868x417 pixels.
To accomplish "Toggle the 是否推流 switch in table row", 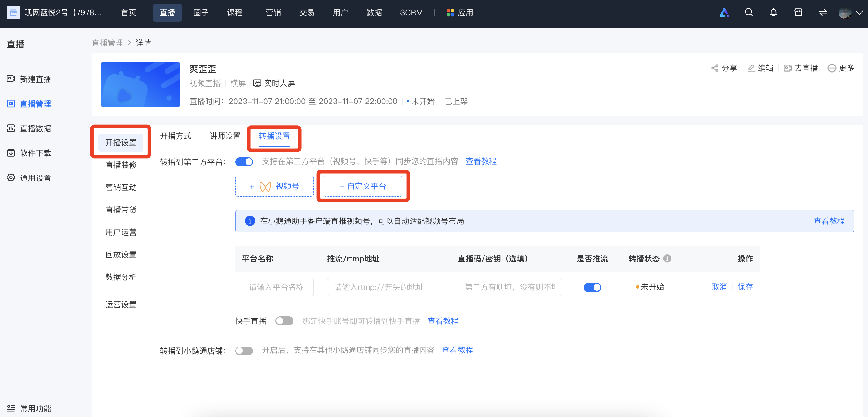I will tap(592, 287).
